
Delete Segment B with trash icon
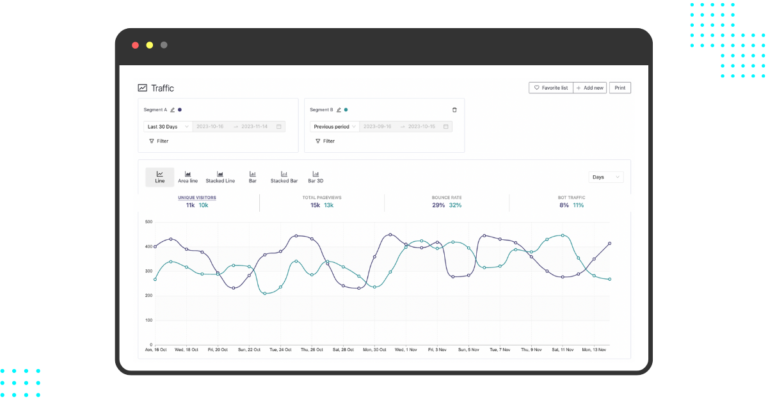tap(454, 109)
